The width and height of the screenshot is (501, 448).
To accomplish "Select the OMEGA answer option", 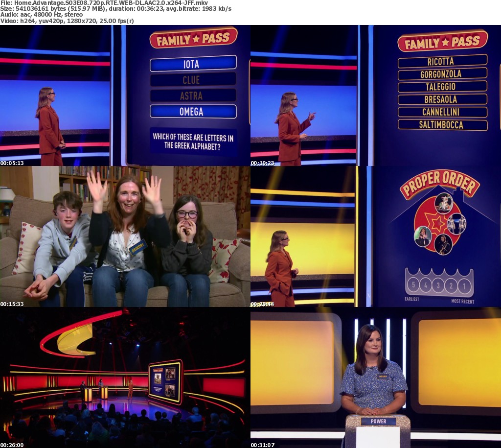I will pyautogui.click(x=193, y=112).
